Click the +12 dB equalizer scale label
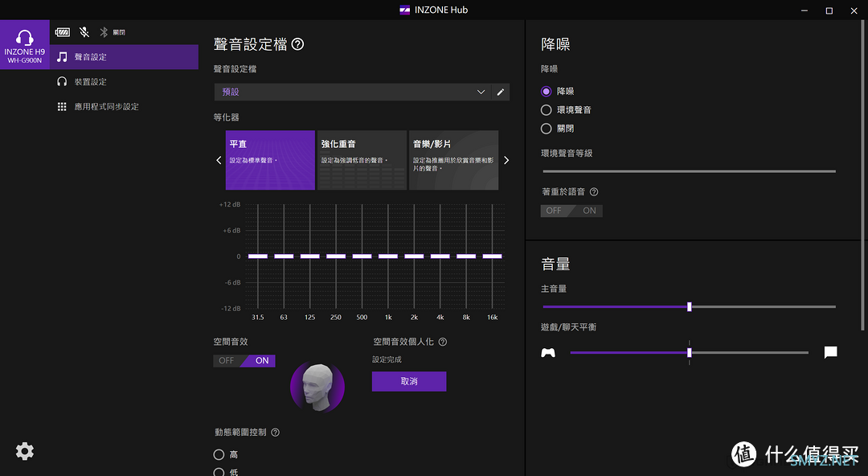The width and height of the screenshot is (868, 476). pyautogui.click(x=230, y=204)
